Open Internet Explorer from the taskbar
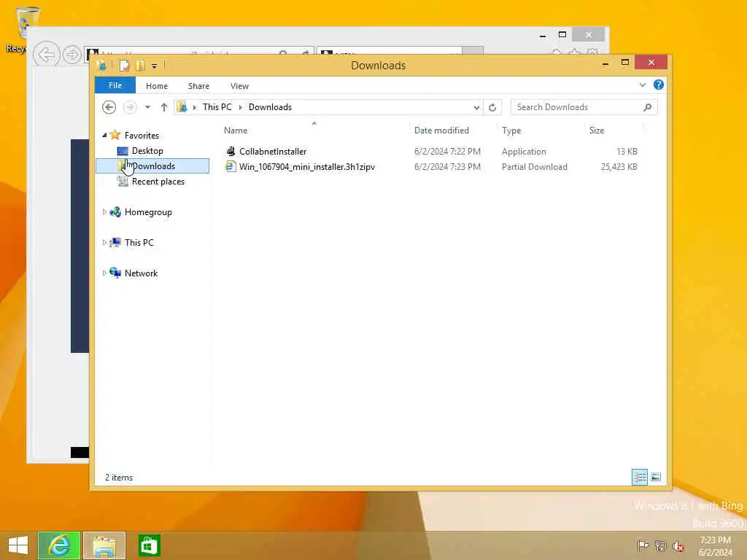747x560 pixels. (x=59, y=545)
